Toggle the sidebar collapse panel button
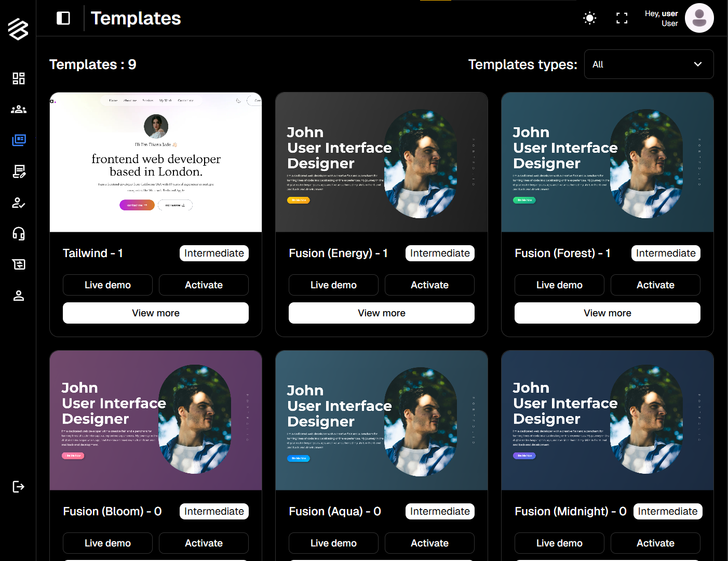 tap(63, 19)
